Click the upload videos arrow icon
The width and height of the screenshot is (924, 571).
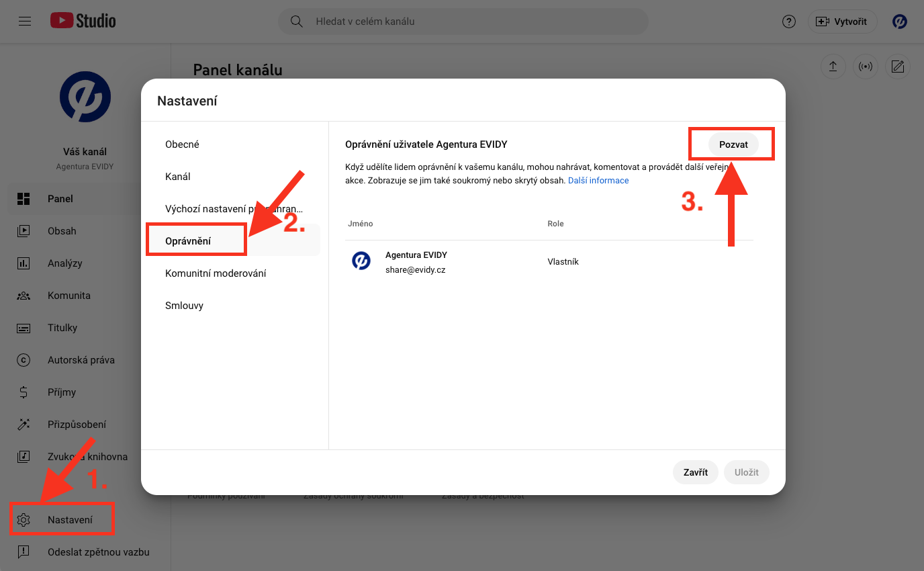click(833, 67)
